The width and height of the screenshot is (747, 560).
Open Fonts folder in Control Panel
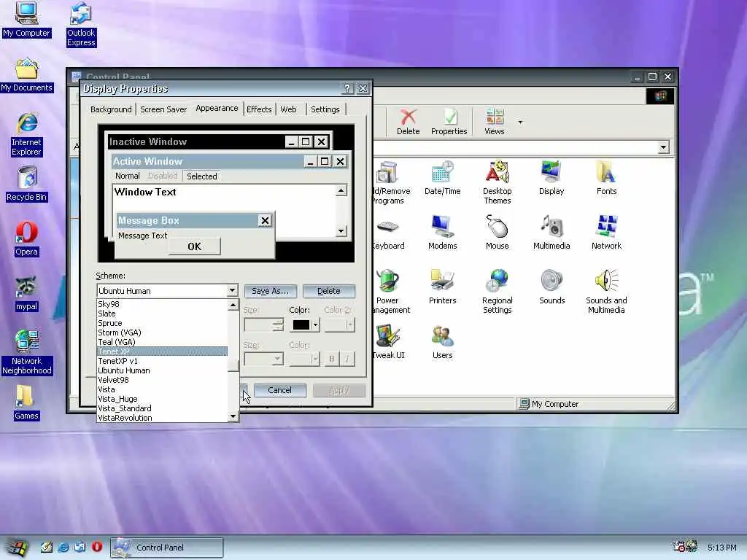tap(606, 179)
